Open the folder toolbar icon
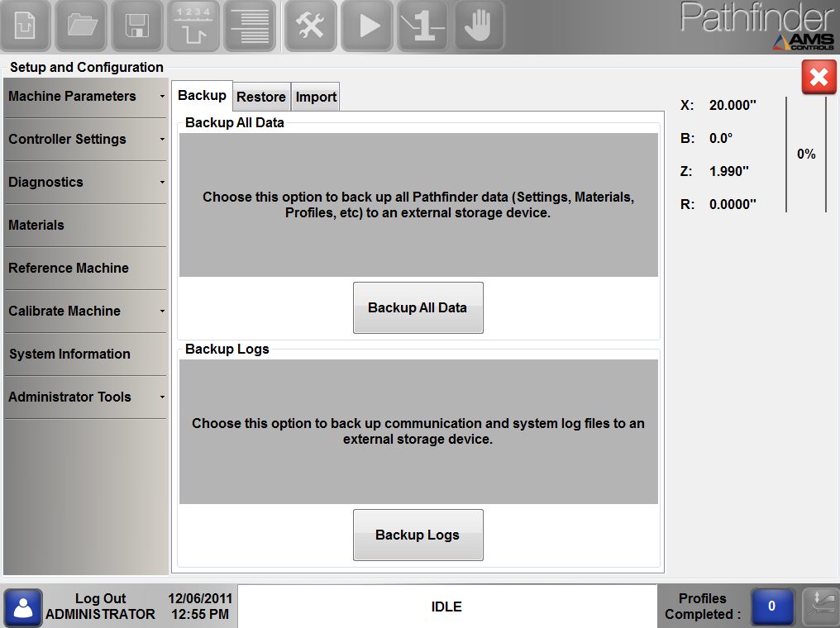840x628 pixels. tap(82, 25)
